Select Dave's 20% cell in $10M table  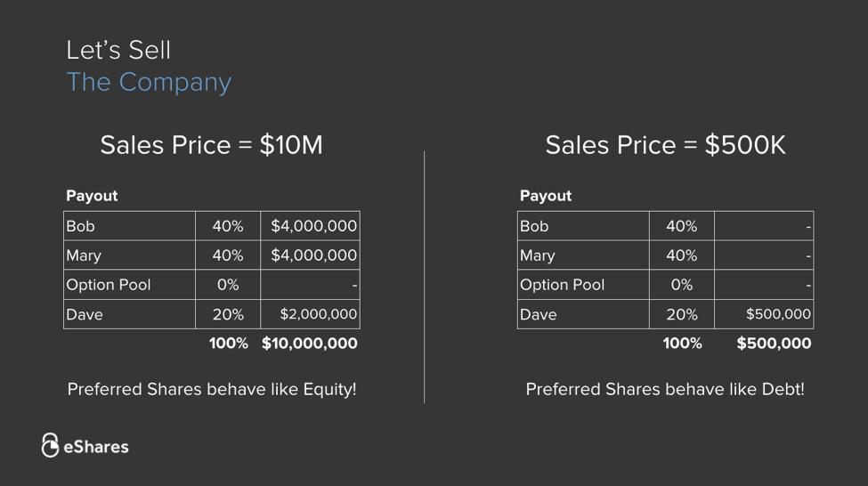(227, 314)
